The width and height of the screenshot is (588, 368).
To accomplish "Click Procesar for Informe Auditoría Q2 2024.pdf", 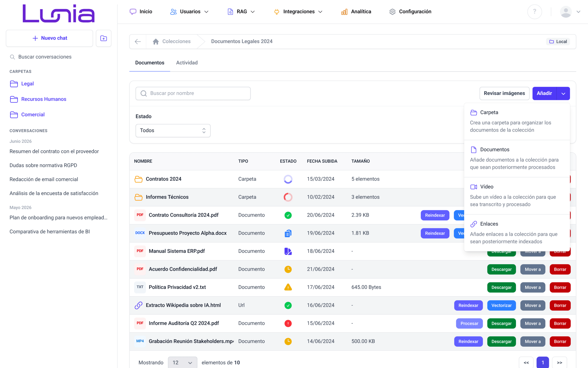I will [469, 323].
